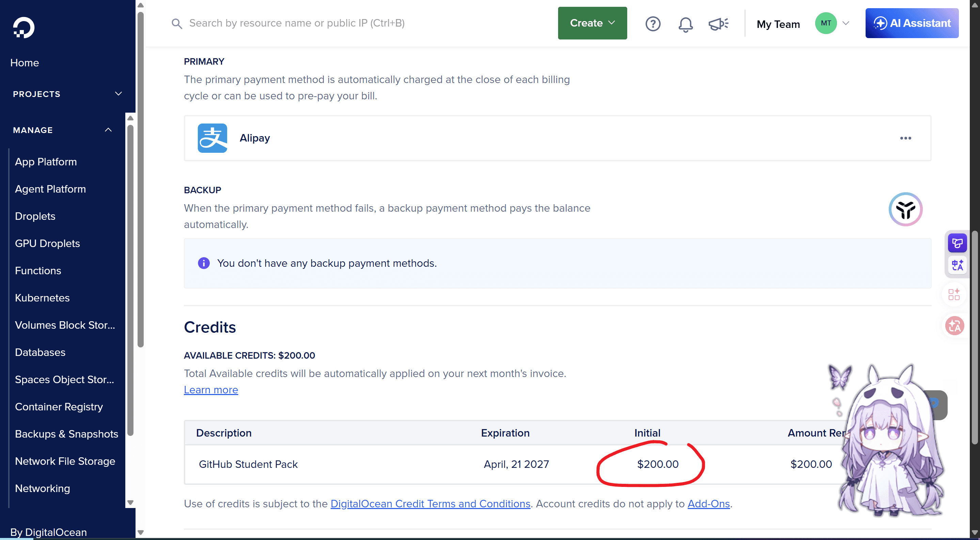Open Network File Storage

(x=65, y=461)
